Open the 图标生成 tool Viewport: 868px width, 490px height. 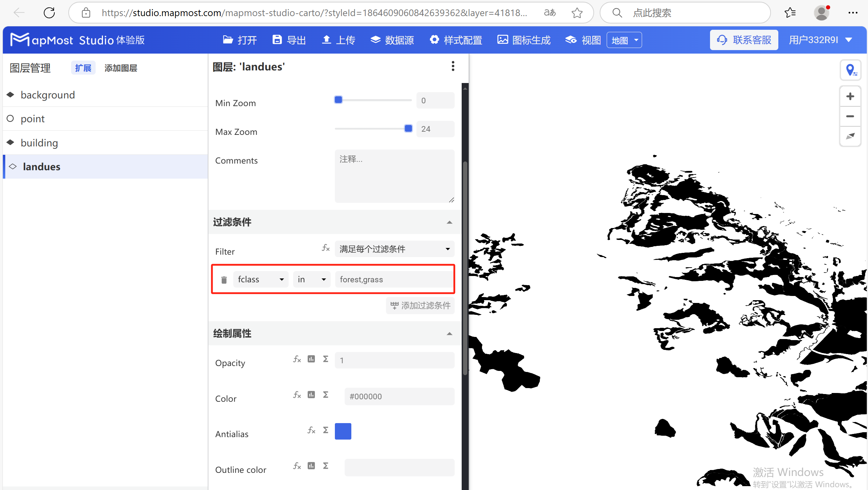tap(523, 40)
